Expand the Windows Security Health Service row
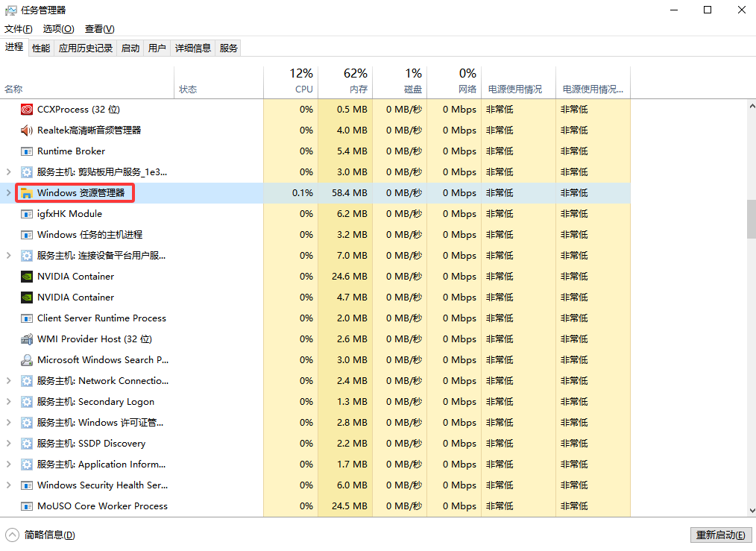This screenshot has width=756, height=551. (8, 485)
